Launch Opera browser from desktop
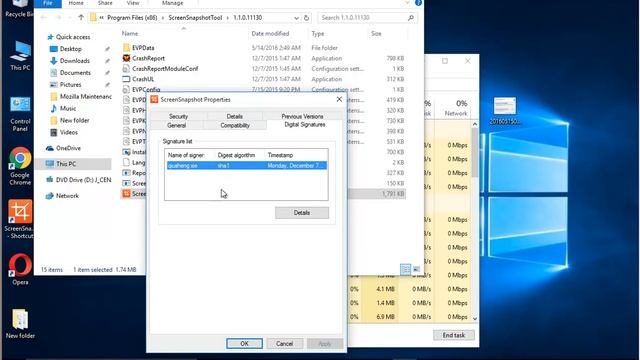 (20, 269)
